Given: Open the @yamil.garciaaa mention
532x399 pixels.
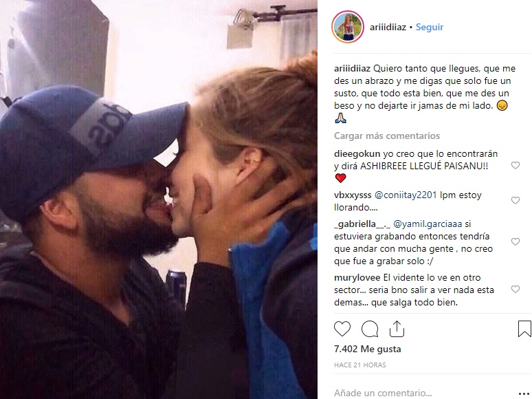Looking at the screenshot, I should 428,224.
